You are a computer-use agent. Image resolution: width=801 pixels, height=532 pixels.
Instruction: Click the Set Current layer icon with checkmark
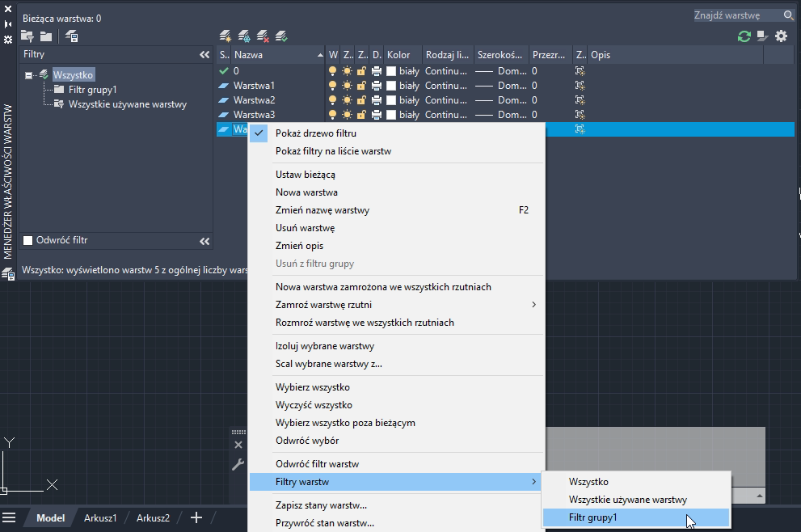coord(281,36)
